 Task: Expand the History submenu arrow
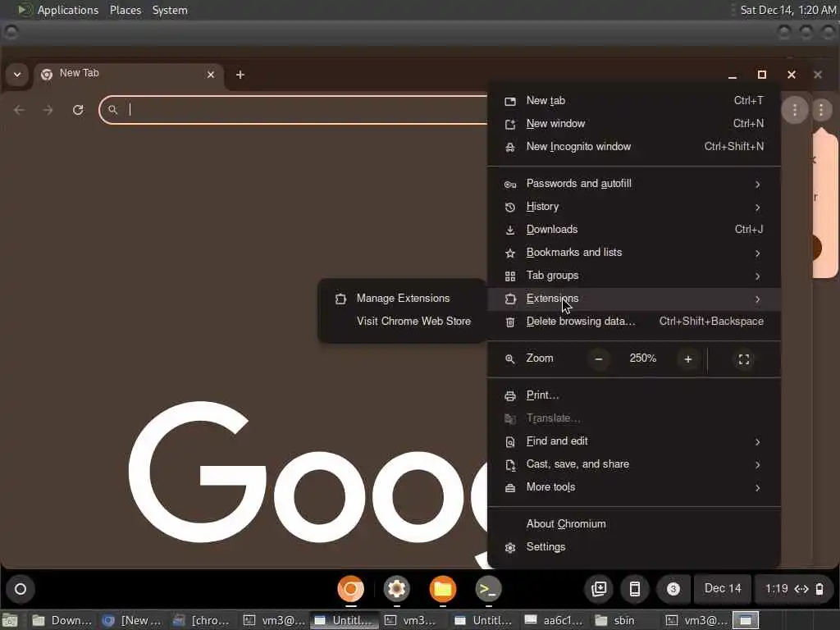coord(757,208)
